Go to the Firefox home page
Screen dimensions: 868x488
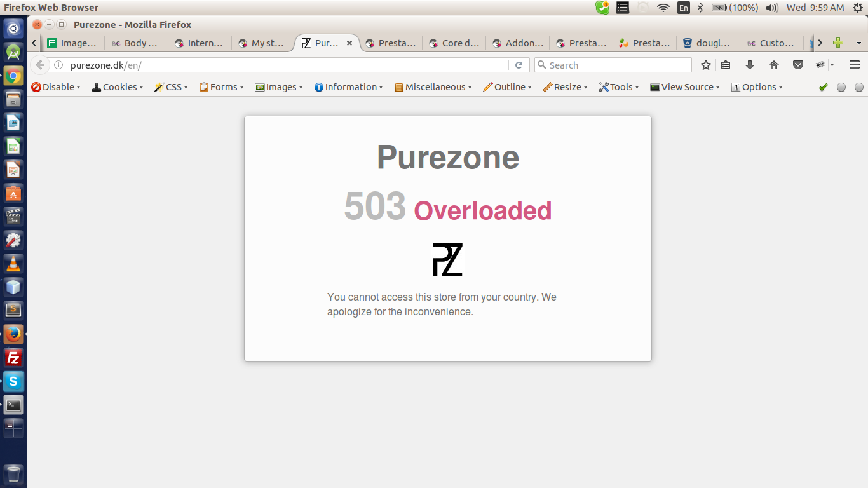pos(774,65)
